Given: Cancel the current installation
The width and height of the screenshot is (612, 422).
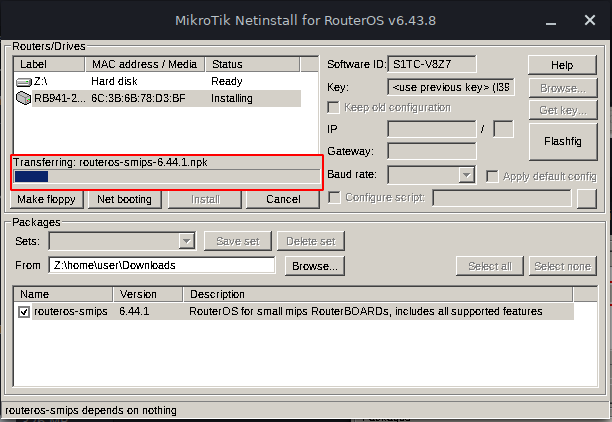Looking at the screenshot, I should point(283,199).
